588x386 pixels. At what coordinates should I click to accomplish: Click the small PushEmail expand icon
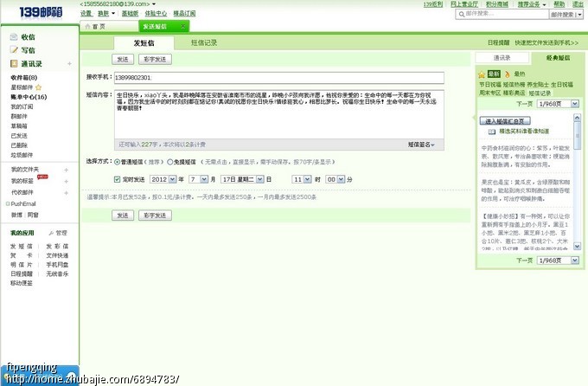coord(8,204)
